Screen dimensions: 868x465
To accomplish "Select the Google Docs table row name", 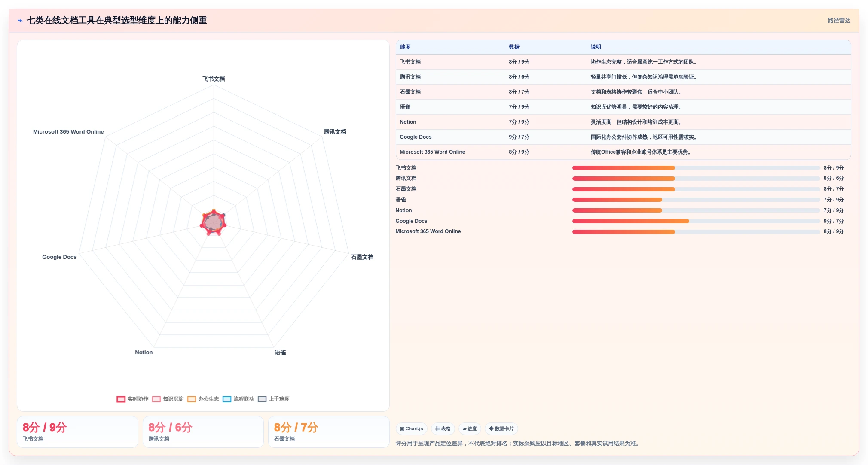I will (416, 137).
